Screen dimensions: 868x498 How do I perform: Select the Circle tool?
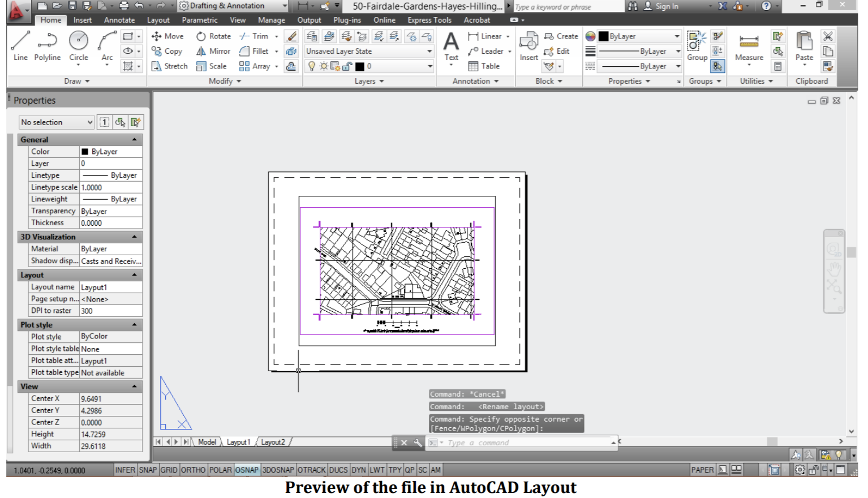[x=79, y=45]
